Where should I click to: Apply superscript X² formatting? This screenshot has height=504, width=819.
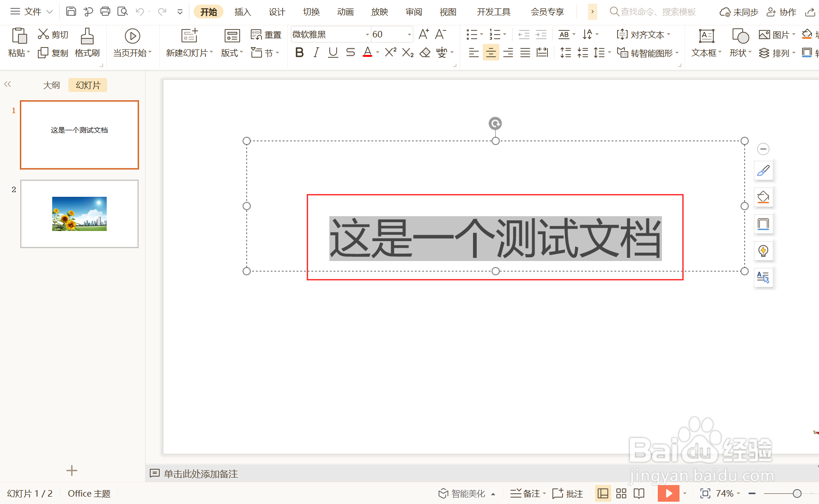pyautogui.click(x=390, y=53)
